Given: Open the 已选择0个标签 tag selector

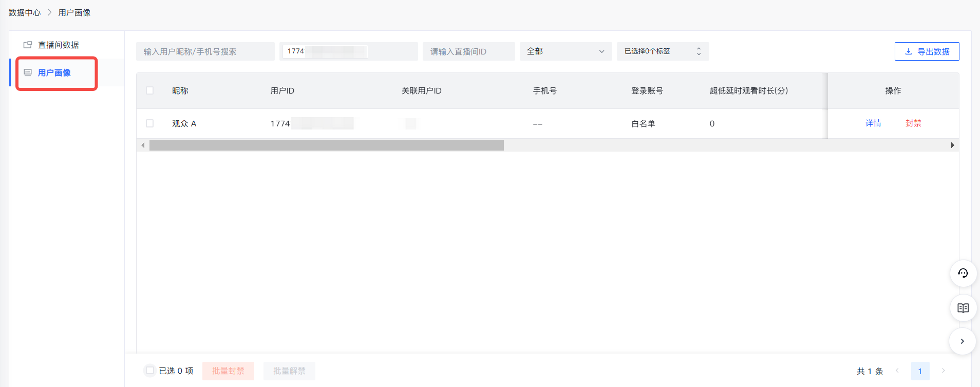Looking at the screenshot, I should pyautogui.click(x=663, y=51).
